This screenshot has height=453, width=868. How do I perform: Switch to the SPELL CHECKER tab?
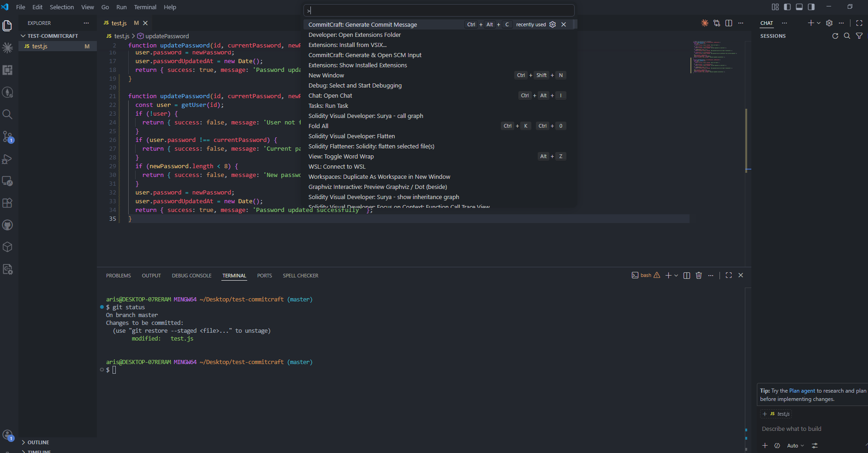(301, 276)
